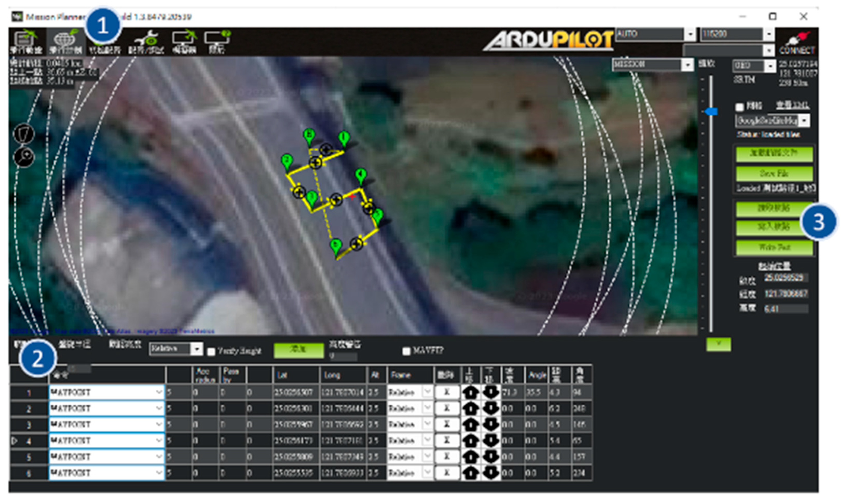Open the MISSION type dropdown
This screenshot has width=841, height=504.
687,65
